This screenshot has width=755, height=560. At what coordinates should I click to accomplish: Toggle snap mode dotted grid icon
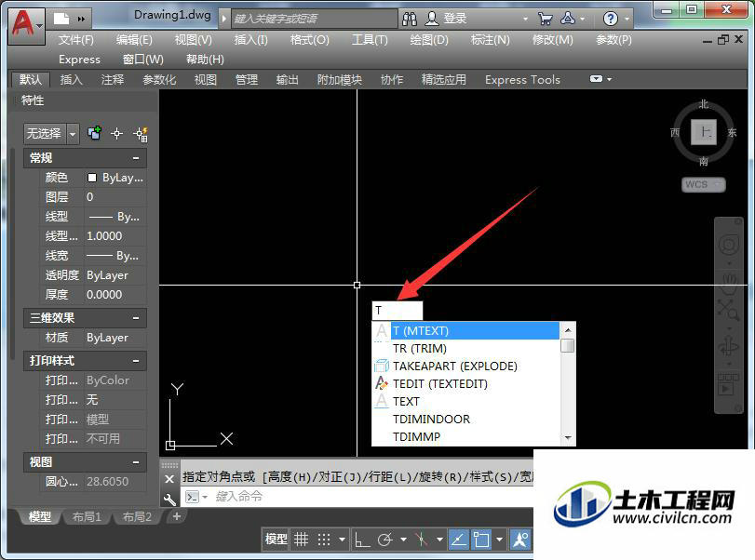pyautogui.click(x=324, y=540)
